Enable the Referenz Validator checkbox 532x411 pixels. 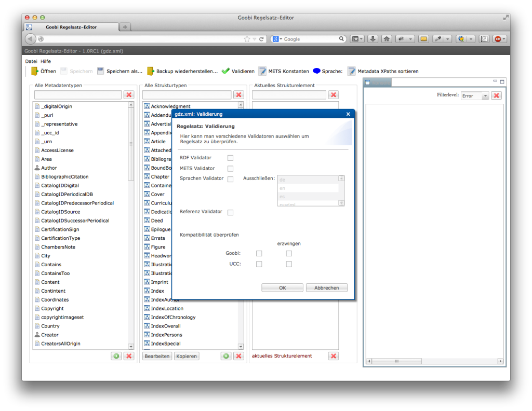pos(230,212)
